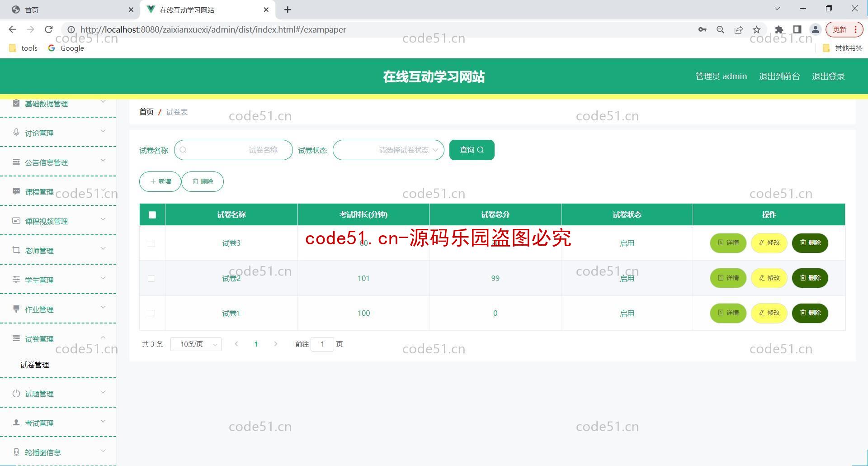Expand the 讨论管理 menu chevron
The height and width of the screenshot is (466, 868).
tap(103, 131)
